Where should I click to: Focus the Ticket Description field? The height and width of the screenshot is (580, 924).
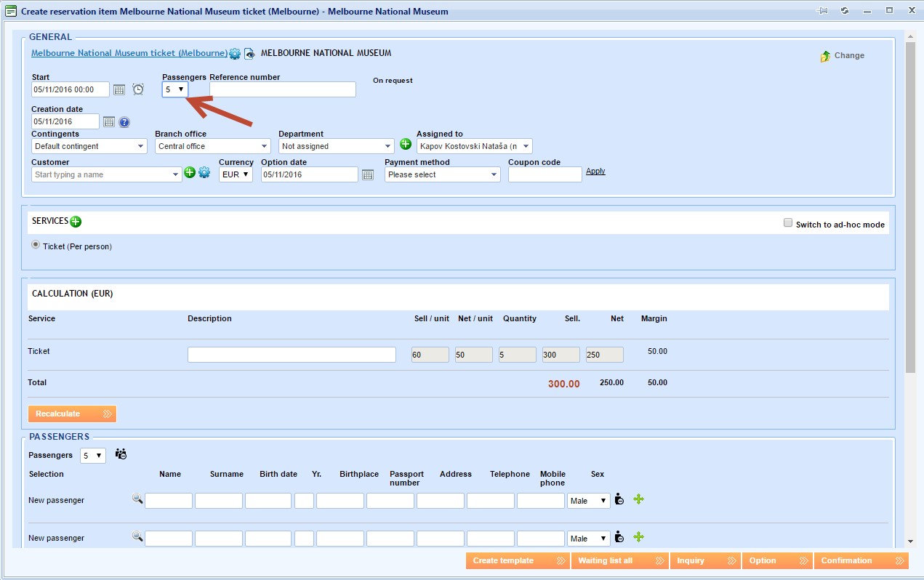(292, 355)
